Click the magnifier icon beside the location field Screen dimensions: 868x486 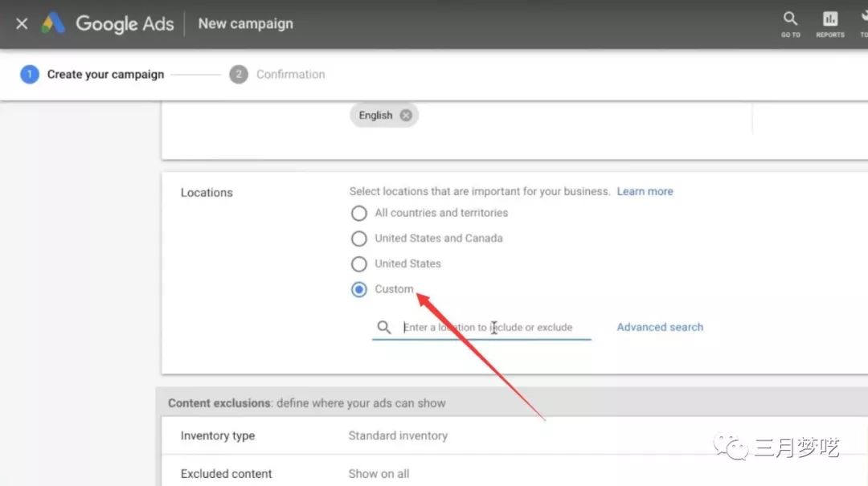[384, 327]
